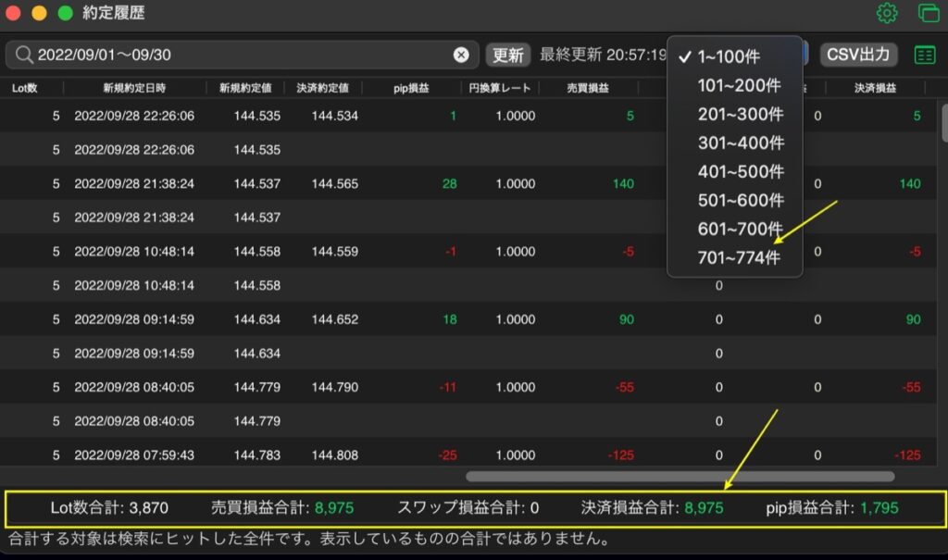Click the pip value 18 in green
Viewport: 948px width, 560px height.
(449, 319)
